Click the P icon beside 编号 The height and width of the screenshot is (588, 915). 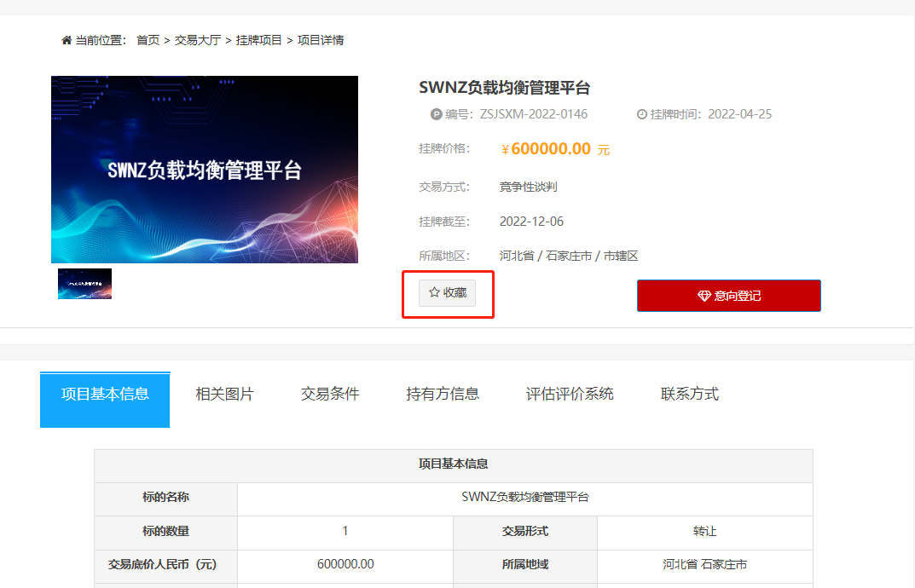click(436, 114)
